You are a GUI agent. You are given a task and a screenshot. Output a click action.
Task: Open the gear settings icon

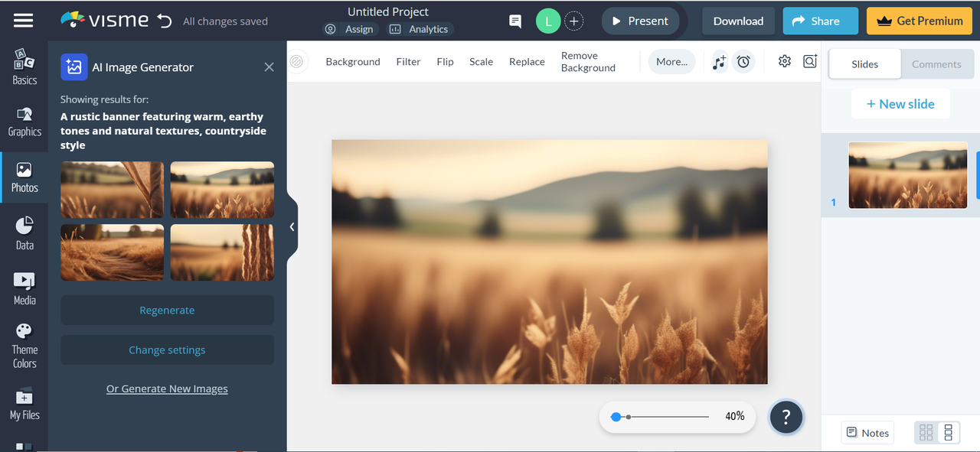[x=784, y=61]
